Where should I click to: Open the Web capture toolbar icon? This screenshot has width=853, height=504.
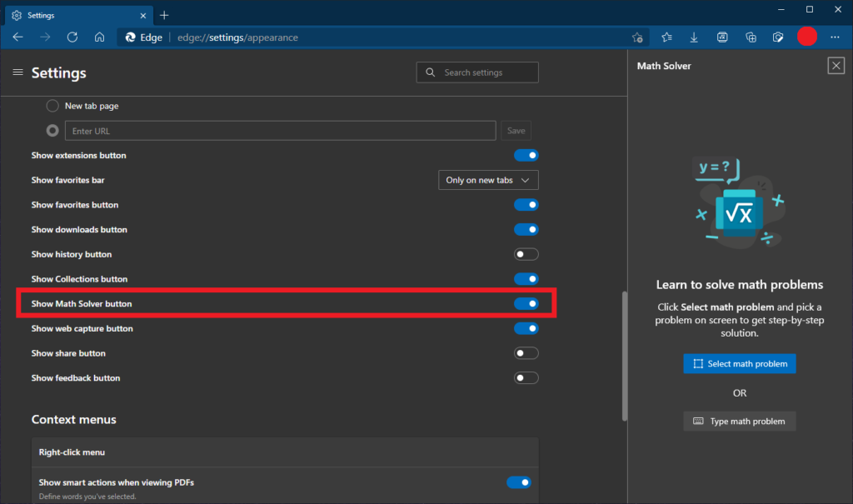point(778,37)
